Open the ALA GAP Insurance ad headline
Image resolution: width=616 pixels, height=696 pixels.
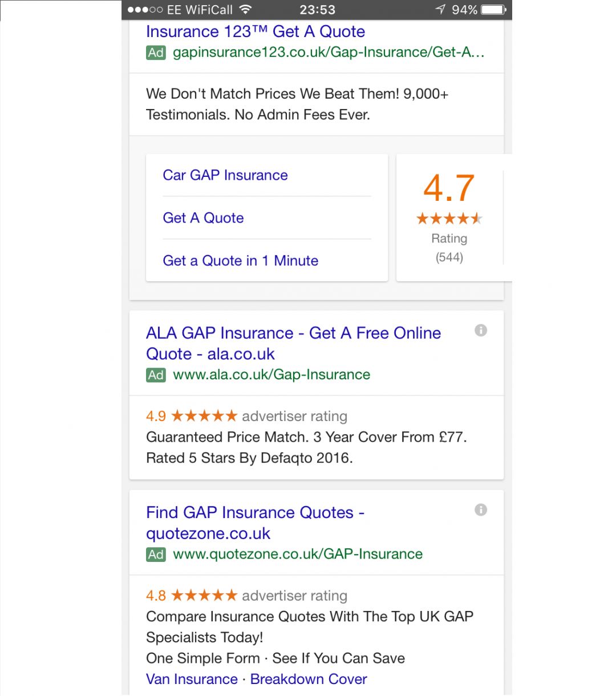[x=293, y=343]
